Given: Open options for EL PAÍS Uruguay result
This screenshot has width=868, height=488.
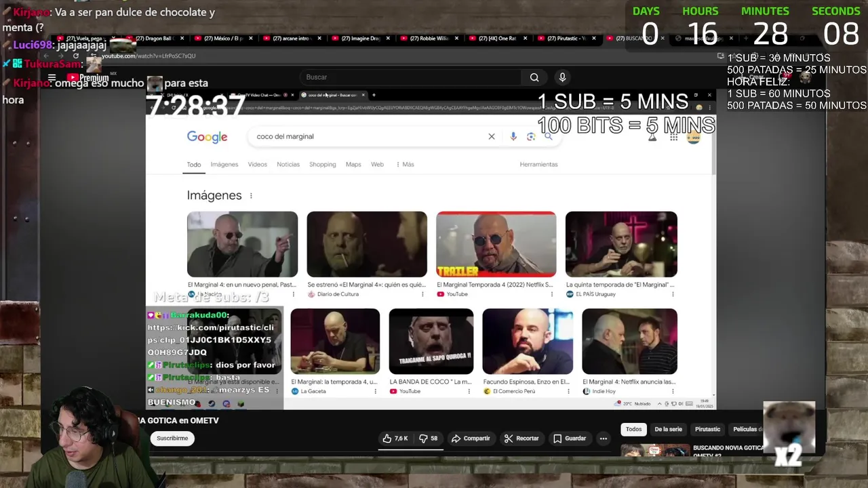Looking at the screenshot, I should (x=673, y=294).
